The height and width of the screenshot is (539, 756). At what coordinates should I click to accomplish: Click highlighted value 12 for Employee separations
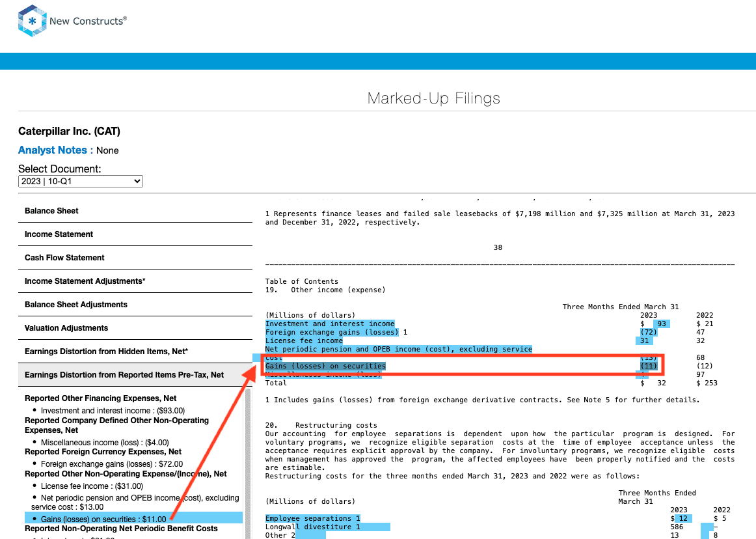pos(683,518)
